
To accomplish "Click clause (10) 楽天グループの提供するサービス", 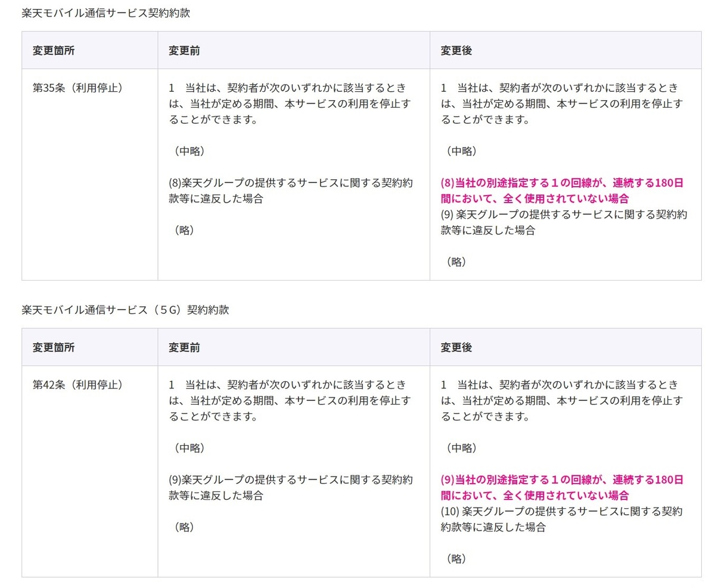I will click(562, 519).
